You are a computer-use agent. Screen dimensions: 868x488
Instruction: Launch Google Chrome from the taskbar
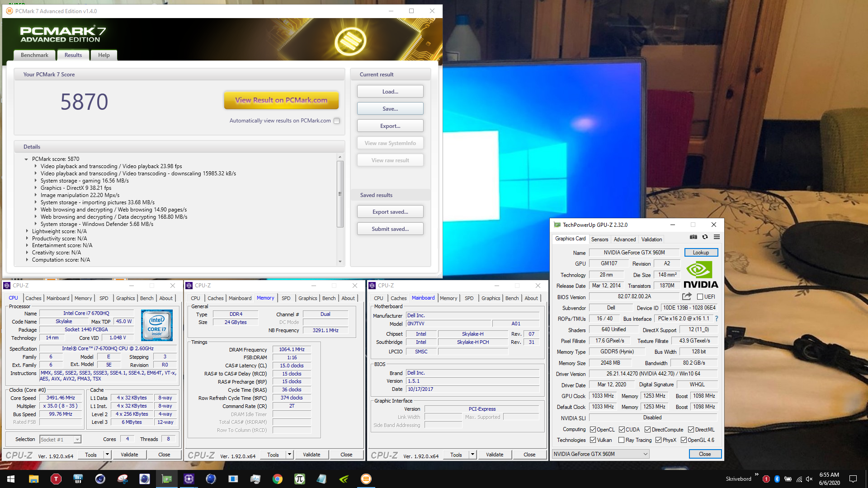(278, 479)
